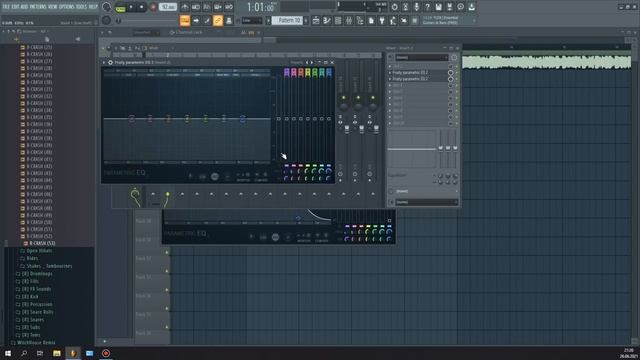Open the Playlist view icon
Viewport: 640px width, 360px height.
point(316,20)
